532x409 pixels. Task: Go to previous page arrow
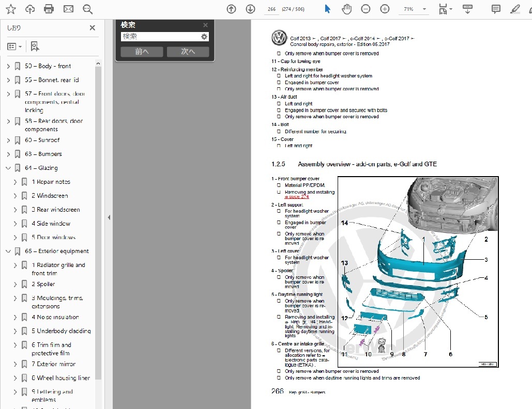point(232,9)
